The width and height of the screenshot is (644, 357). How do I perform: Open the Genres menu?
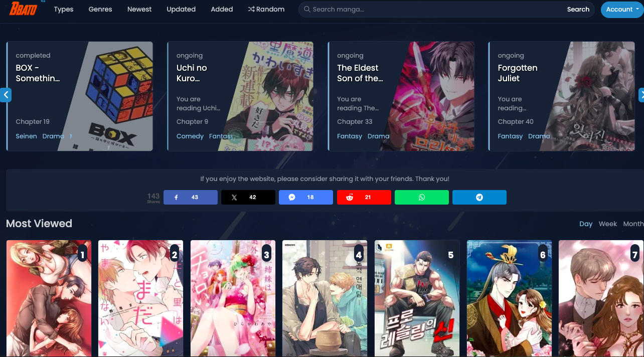coord(100,9)
